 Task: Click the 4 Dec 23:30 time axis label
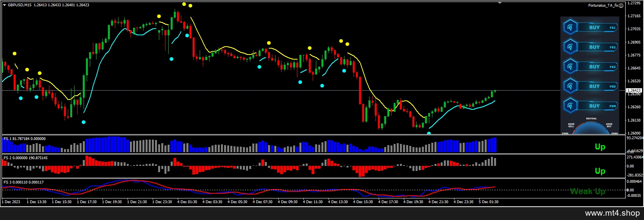[x=463, y=202]
